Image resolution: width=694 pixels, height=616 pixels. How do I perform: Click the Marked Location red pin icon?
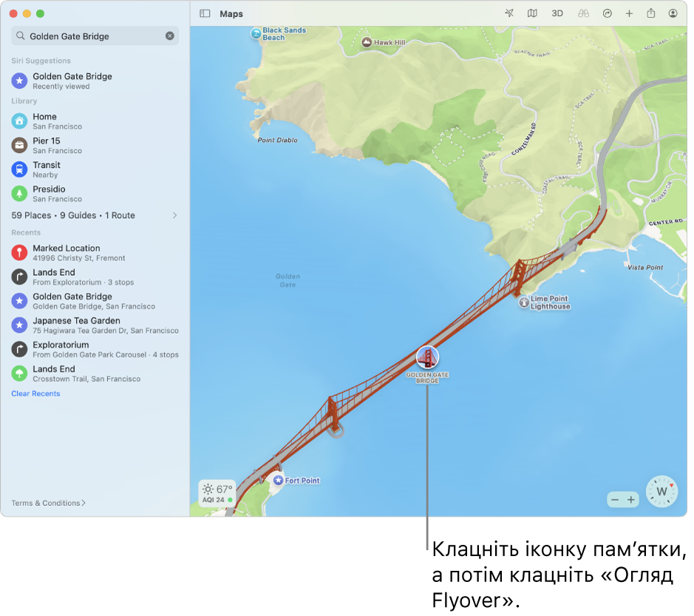[x=19, y=252]
